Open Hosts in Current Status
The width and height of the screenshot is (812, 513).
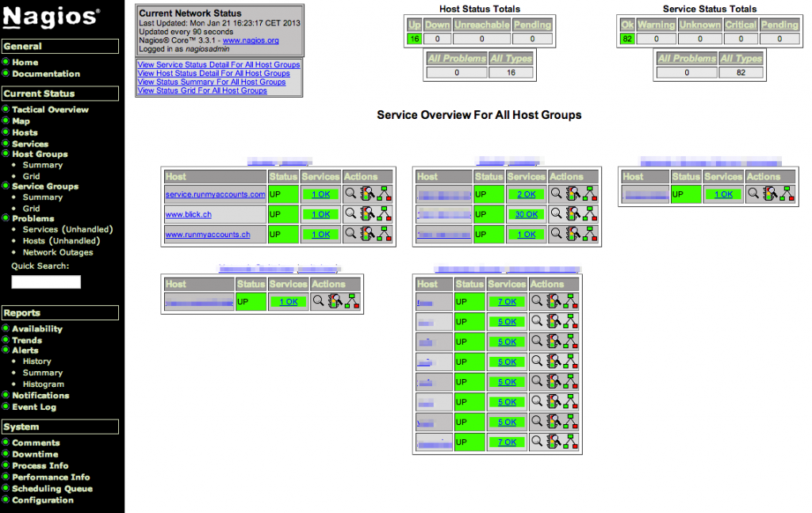point(25,132)
